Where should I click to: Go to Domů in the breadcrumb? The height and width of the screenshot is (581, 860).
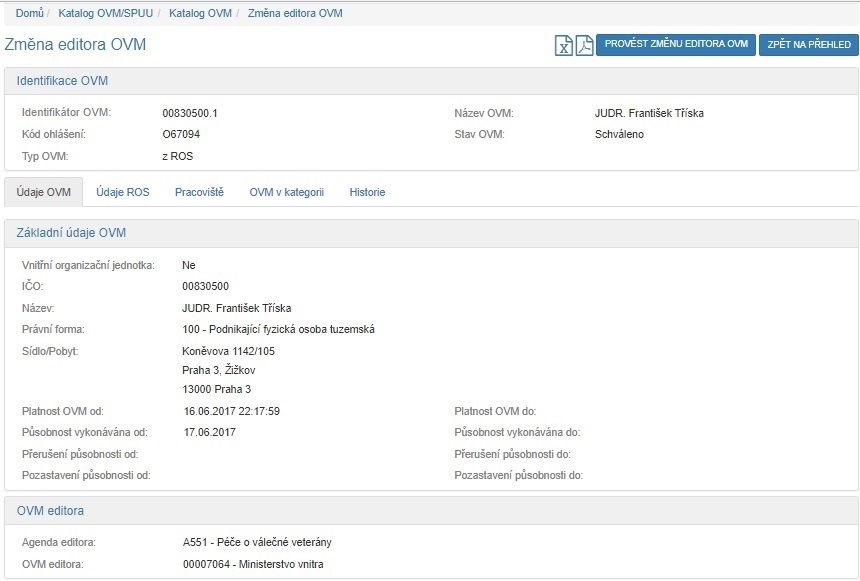point(29,13)
